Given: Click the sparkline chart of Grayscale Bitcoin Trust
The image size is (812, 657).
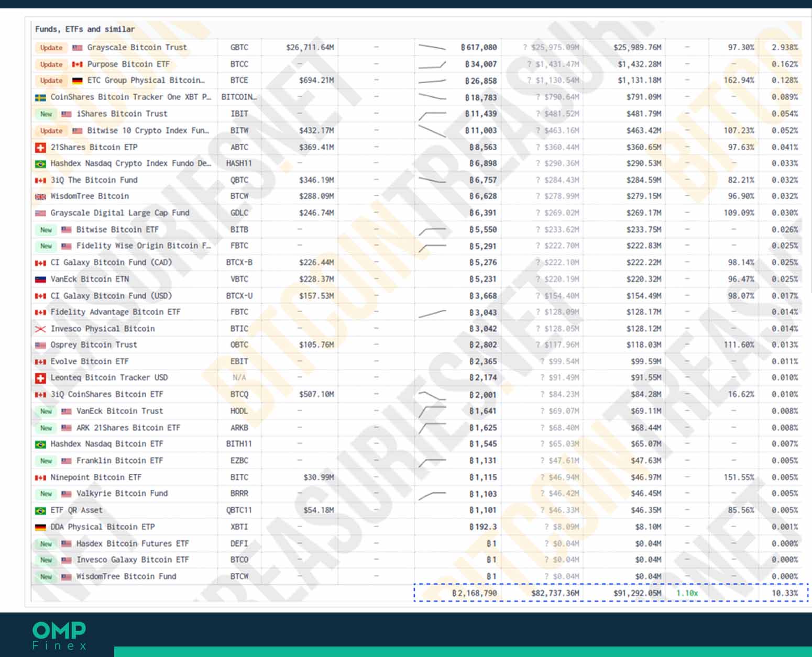Looking at the screenshot, I should tap(432, 48).
